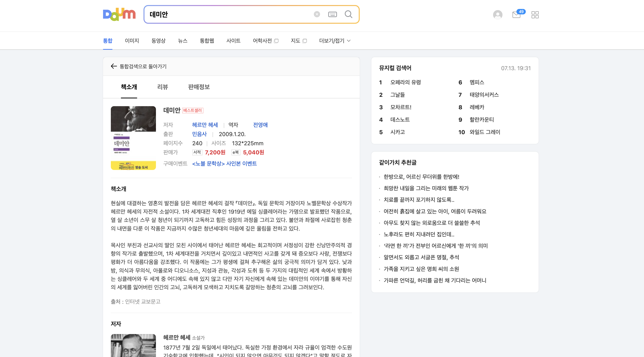Switch to the 리뷰 tab
Image resolution: width=644 pixels, height=357 pixels.
pyautogui.click(x=163, y=87)
